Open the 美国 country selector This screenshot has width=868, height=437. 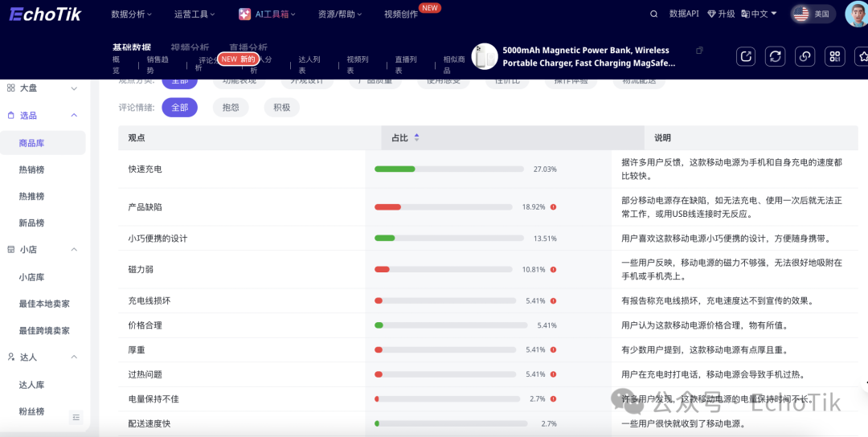coord(813,14)
